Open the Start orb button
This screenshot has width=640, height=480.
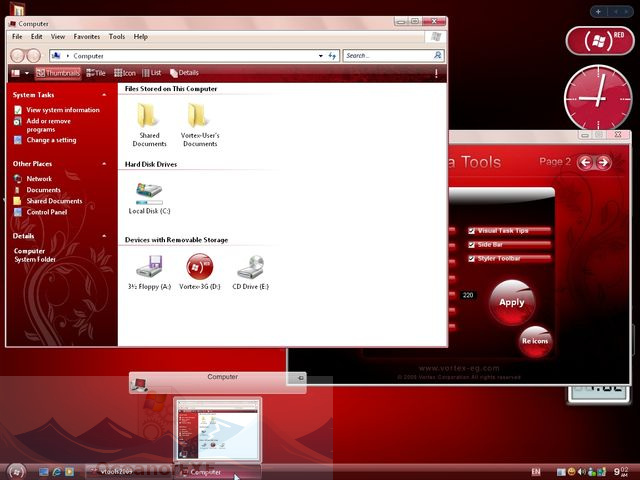click(x=16, y=472)
